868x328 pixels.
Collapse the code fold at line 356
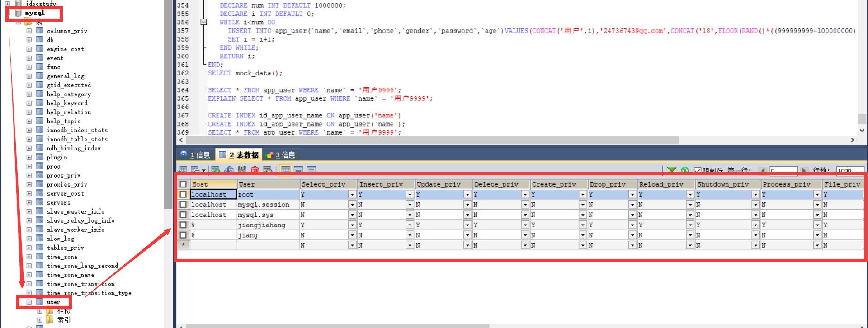pyautogui.click(x=203, y=22)
